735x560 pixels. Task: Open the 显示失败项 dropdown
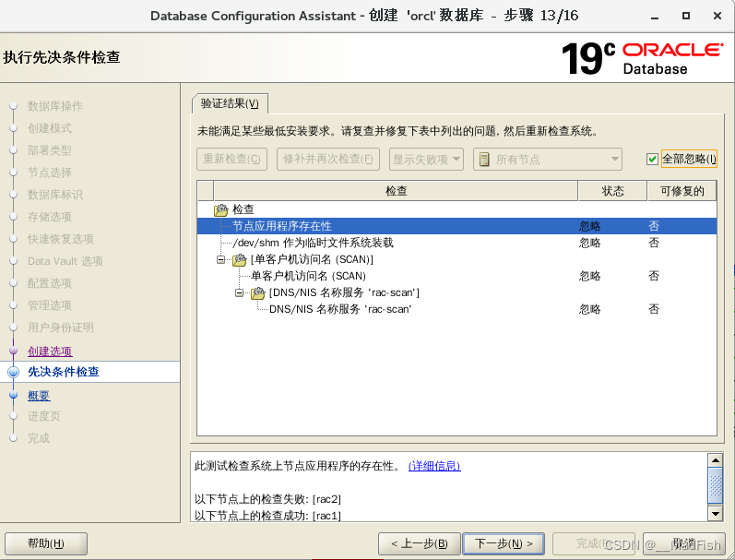pos(426,160)
